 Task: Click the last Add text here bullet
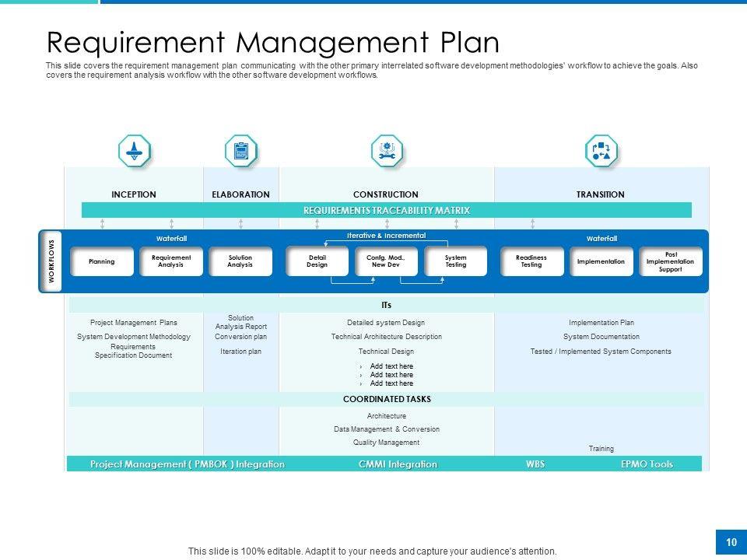click(391, 383)
